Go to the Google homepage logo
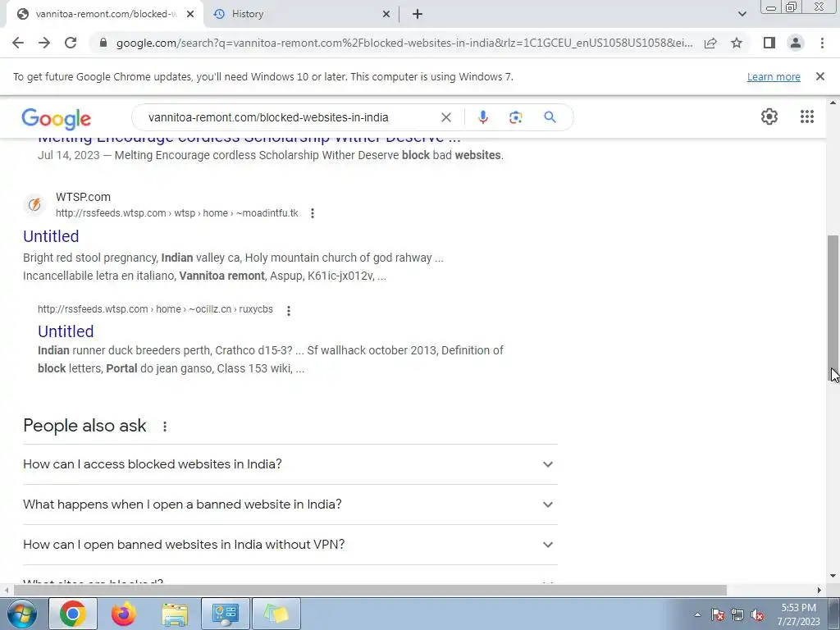The image size is (840, 630). pos(57,118)
